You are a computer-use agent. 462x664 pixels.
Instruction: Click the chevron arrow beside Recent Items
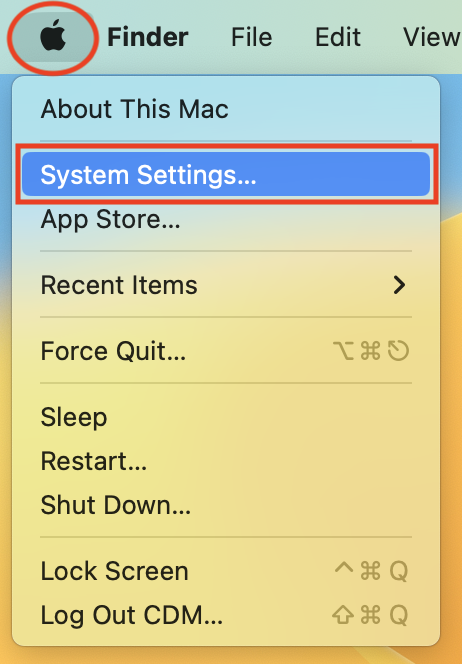(399, 285)
